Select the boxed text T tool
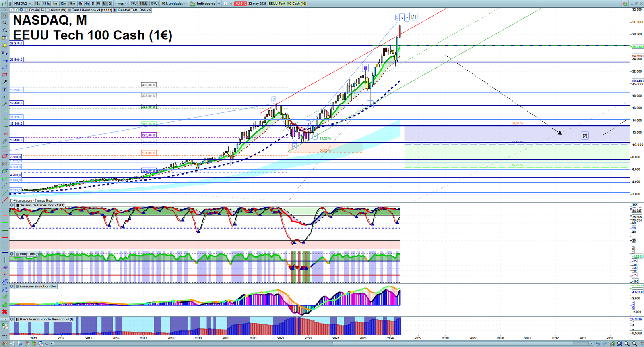644x347 pixels. click(x=4, y=89)
